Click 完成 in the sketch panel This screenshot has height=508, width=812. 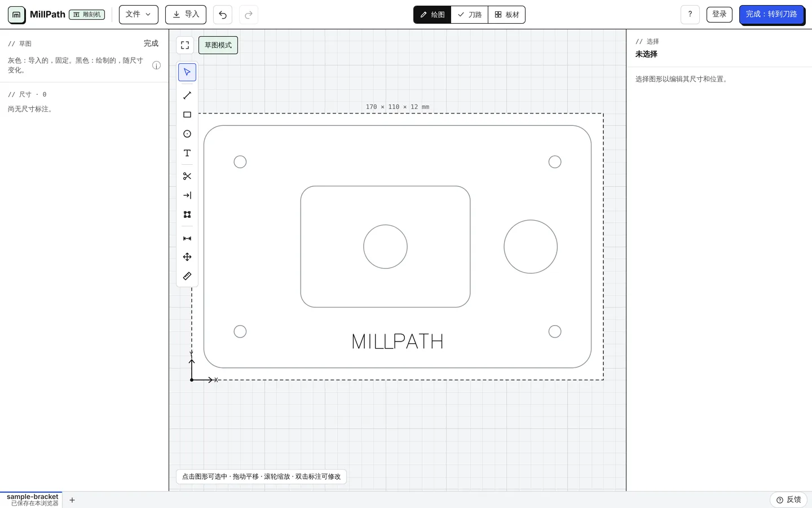151,43
